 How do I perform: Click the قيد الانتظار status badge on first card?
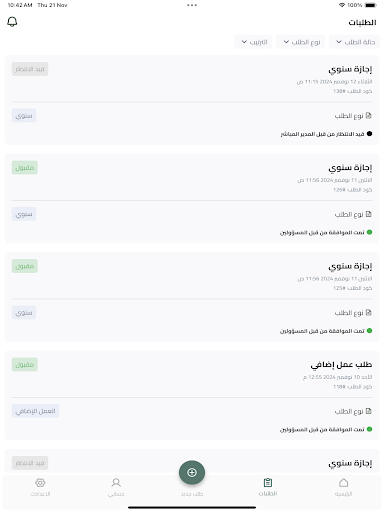click(x=30, y=69)
